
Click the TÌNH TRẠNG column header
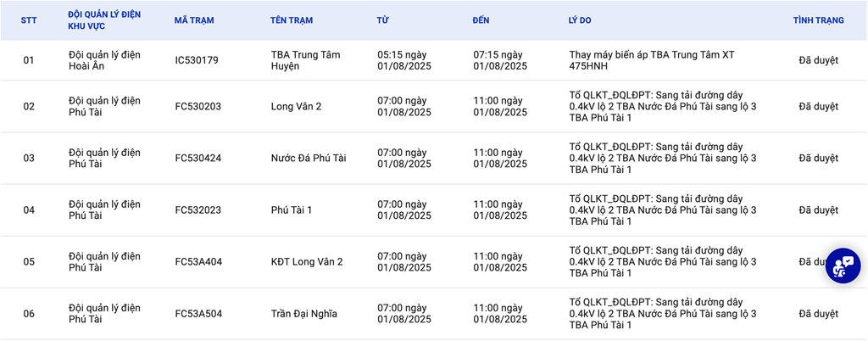point(818,20)
